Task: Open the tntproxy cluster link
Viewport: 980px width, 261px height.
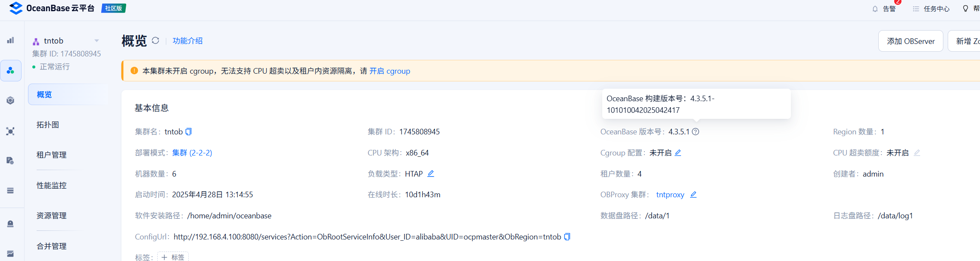Action: [x=670, y=195]
